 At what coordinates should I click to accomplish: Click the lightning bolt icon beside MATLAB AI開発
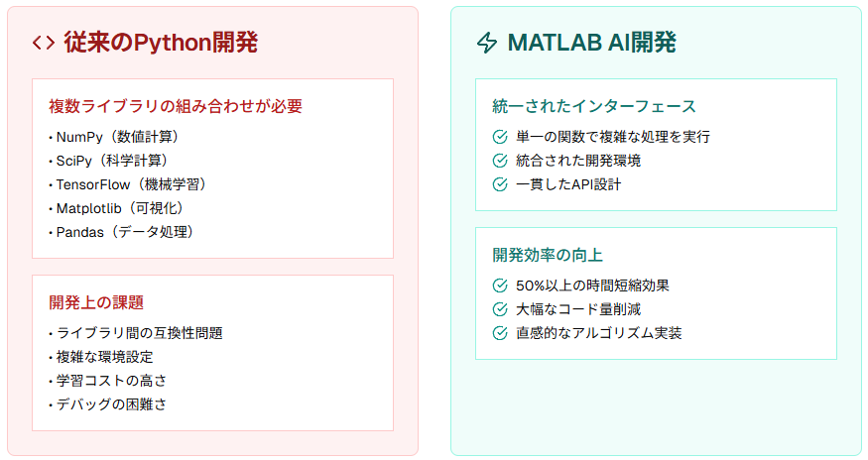(487, 43)
